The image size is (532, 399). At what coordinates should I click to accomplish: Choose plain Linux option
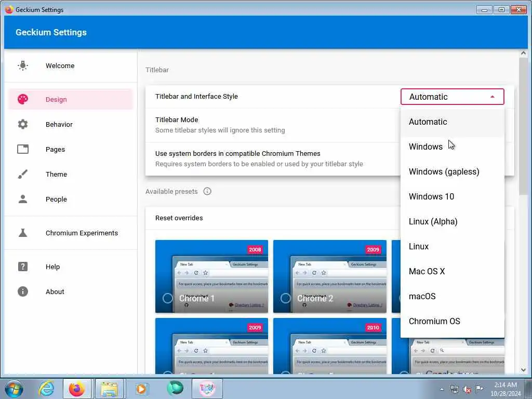point(453,246)
